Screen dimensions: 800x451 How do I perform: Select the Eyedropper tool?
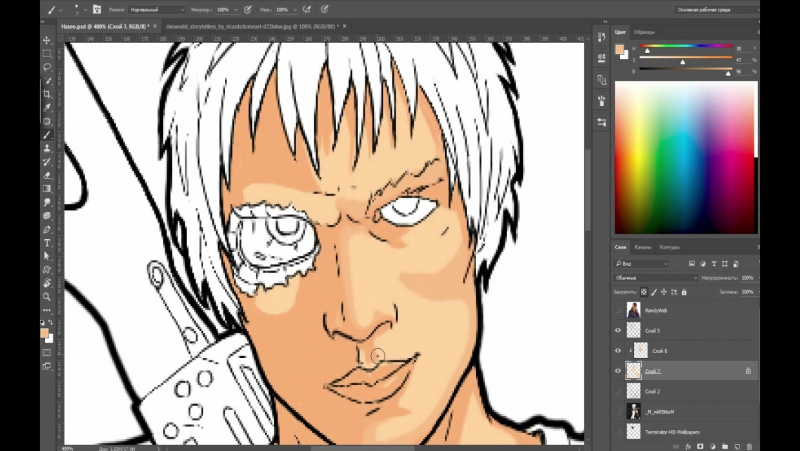[x=47, y=108]
